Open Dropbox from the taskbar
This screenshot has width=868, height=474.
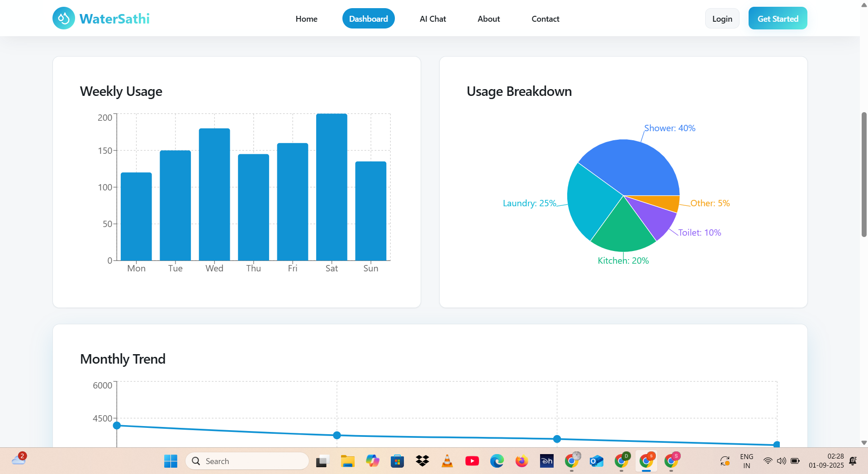point(422,461)
